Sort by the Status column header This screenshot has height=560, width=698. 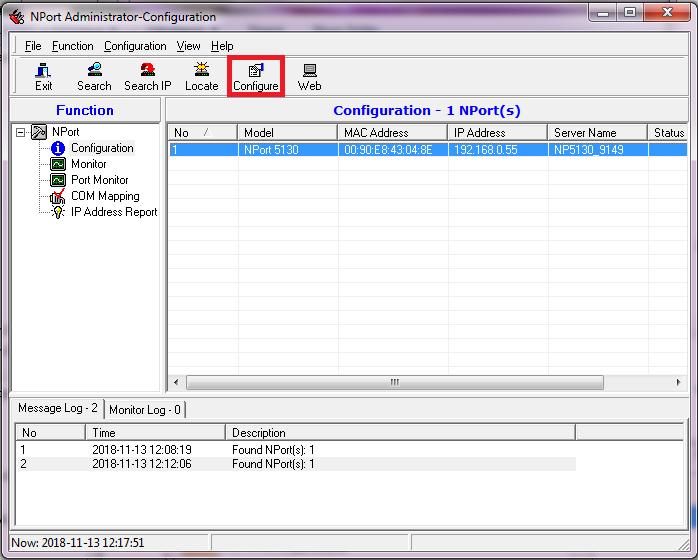pyautogui.click(x=668, y=133)
